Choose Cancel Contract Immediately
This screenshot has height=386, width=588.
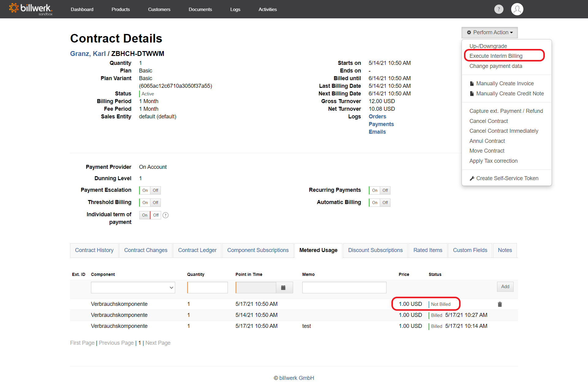click(x=504, y=131)
